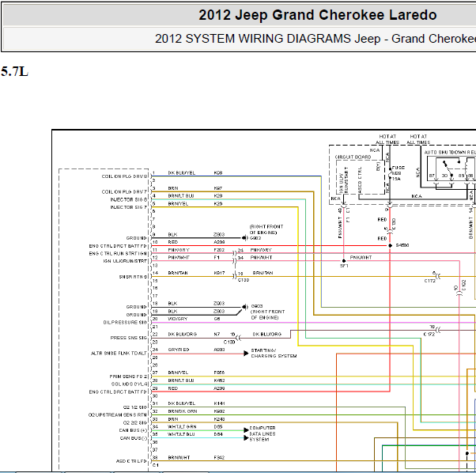476x473 pixels.
Task: Click the '2012 SYSTEM WIRING DIAGRAMS Jeep' subtitle
Action: [267, 39]
